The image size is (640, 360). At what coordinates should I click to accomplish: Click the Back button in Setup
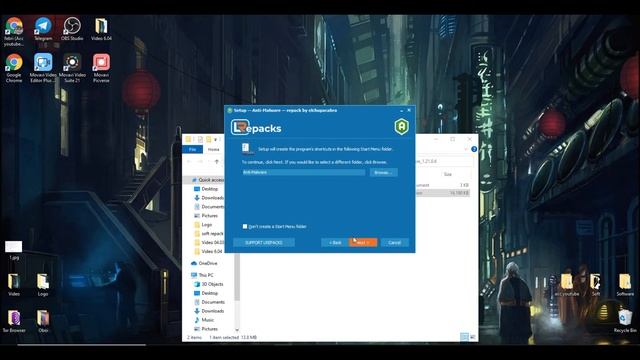tap(335, 242)
